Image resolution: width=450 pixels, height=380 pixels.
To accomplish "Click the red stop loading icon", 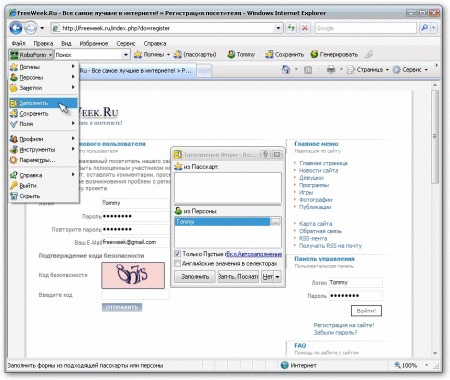I will (x=304, y=28).
